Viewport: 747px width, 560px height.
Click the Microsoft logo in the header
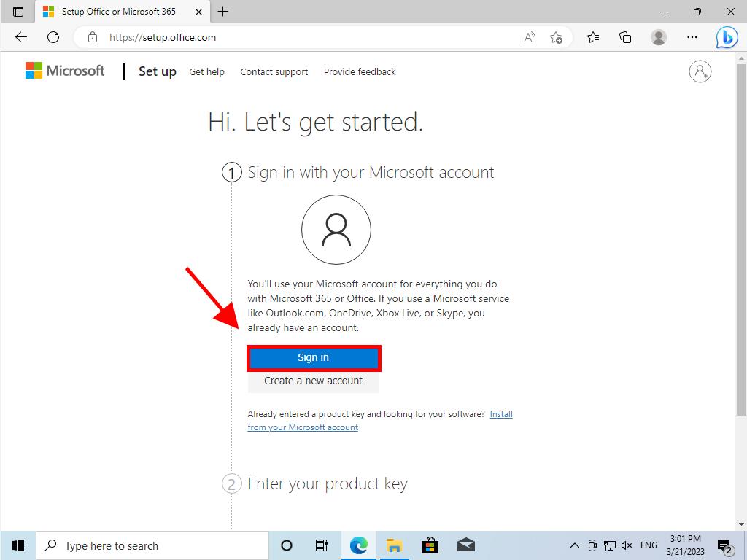pyautogui.click(x=64, y=70)
